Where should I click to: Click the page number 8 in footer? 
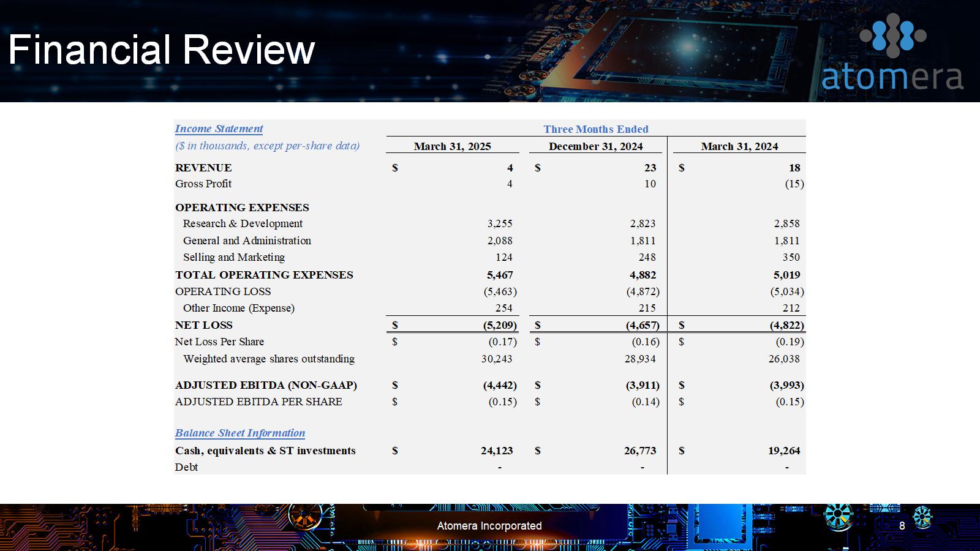click(902, 526)
